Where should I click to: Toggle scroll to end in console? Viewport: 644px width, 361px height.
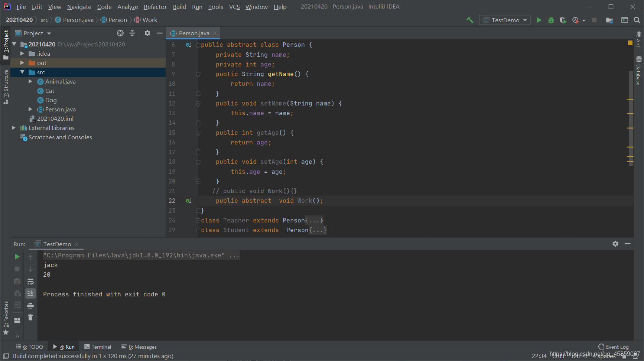tap(30, 293)
